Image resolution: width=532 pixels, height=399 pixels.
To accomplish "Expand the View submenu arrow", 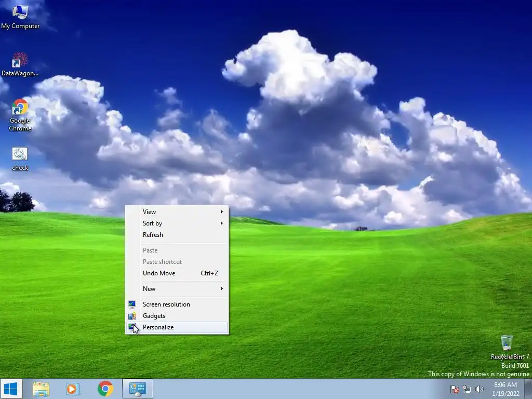I will [x=221, y=212].
